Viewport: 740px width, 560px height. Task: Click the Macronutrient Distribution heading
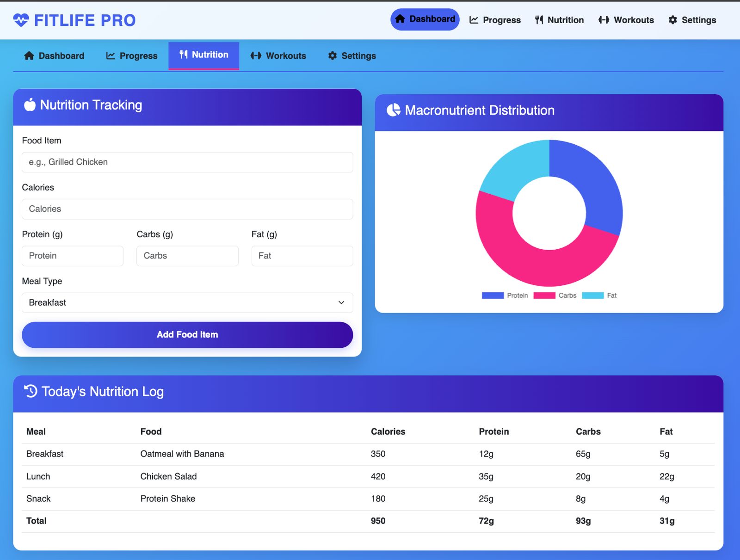point(480,110)
